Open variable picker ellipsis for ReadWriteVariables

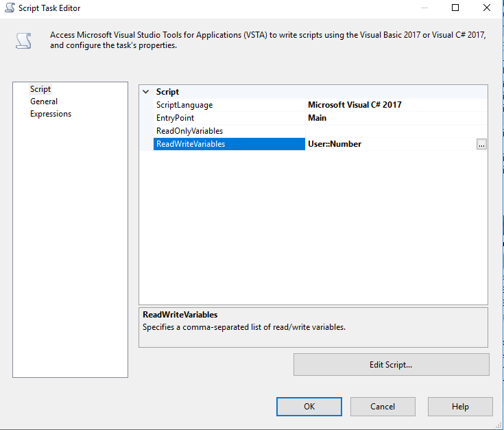(481, 144)
